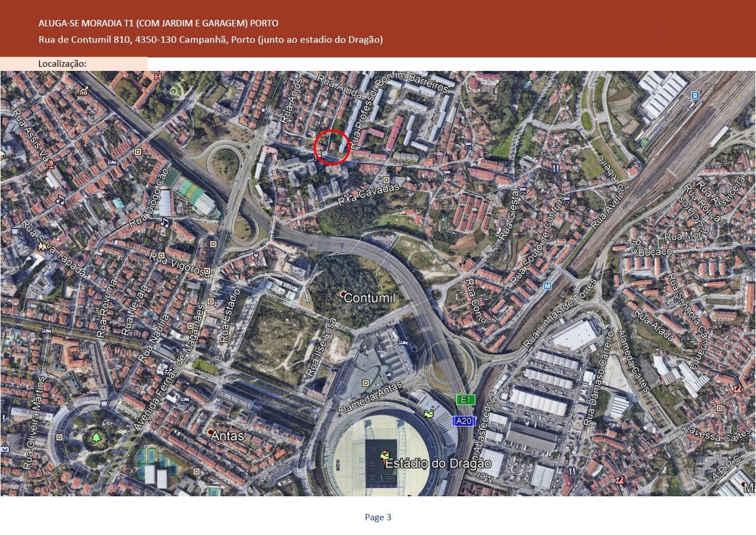The image size is (756, 535).
Task: Click the blue A20 highway shield
Action: click(x=464, y=421)
